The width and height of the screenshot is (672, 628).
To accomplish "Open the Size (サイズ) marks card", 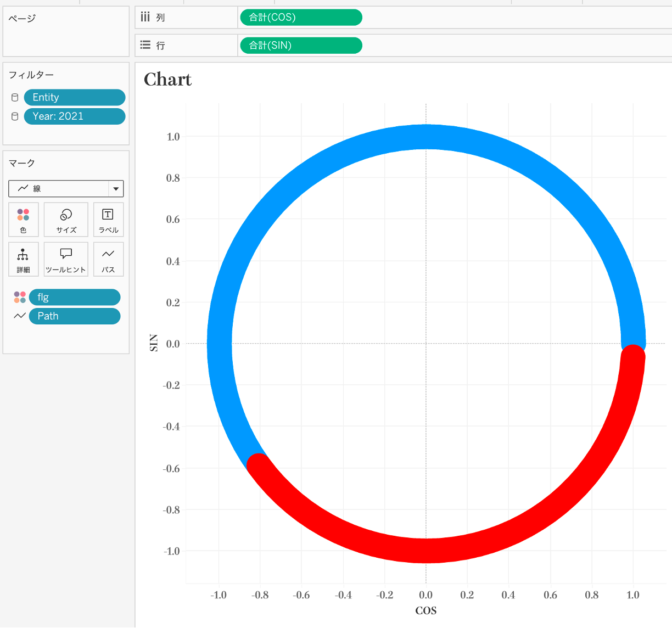I will coord(66,220).
